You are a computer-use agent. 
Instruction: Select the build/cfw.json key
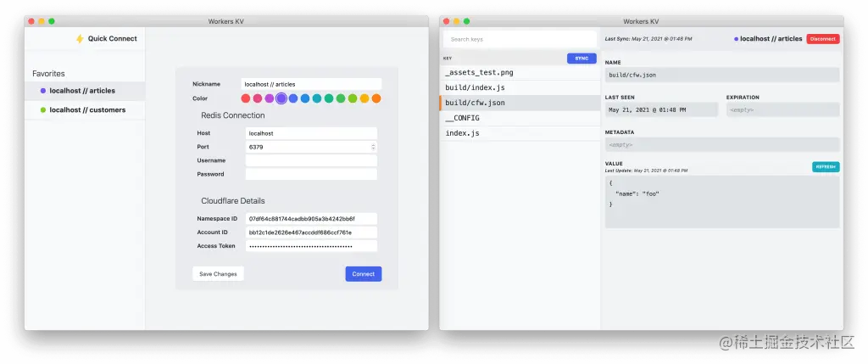point(520,103)
